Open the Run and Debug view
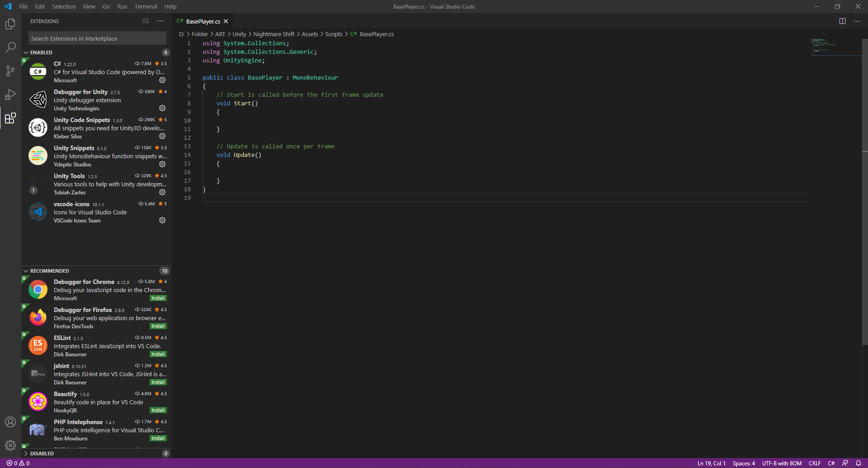Viewport: 868px width, 468px height. click(x=10, y=95)
